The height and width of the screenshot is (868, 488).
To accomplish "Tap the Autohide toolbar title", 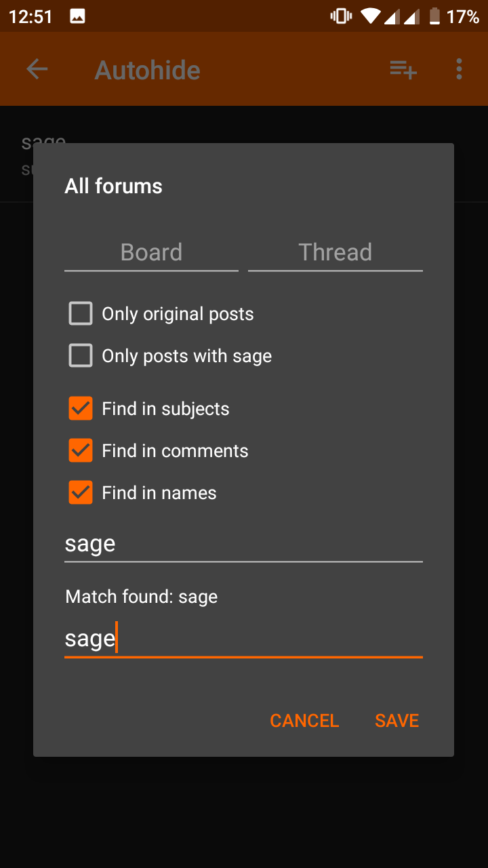I will coord(147,70).
